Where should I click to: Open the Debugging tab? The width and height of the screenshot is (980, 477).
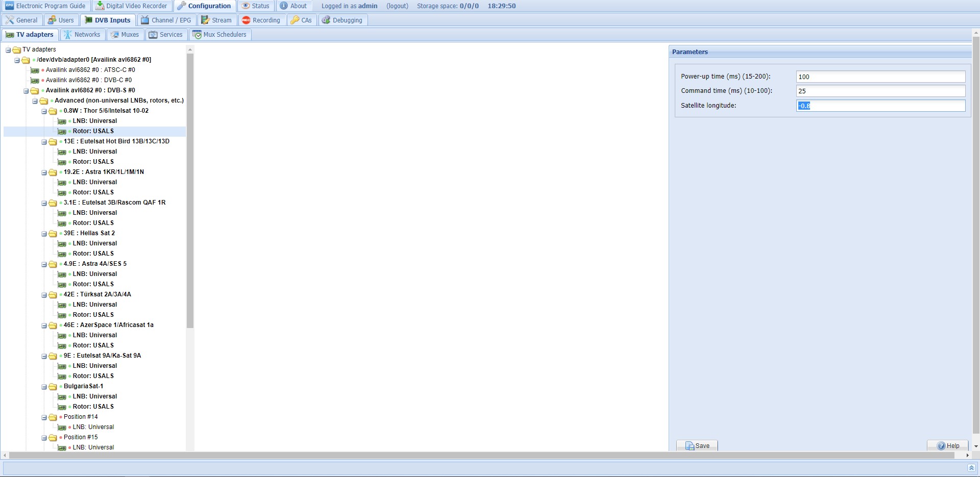point(342,20)
